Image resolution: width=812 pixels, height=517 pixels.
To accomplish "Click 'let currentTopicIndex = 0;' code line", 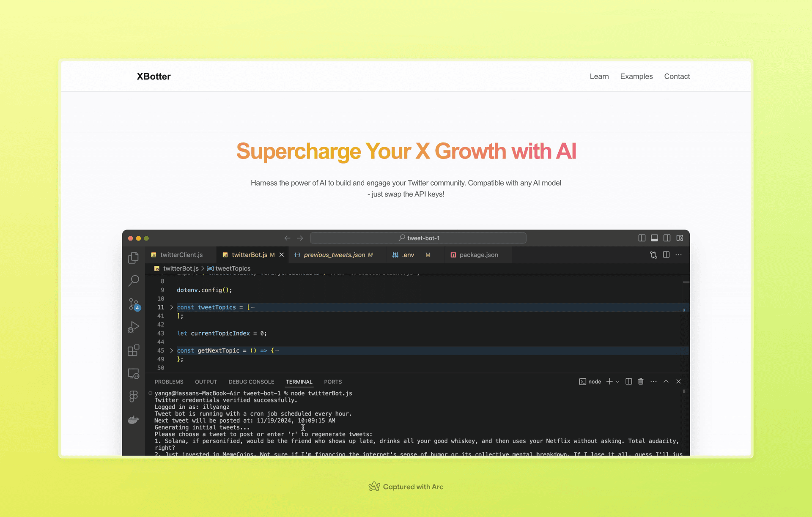I will (x=222, y=333).
